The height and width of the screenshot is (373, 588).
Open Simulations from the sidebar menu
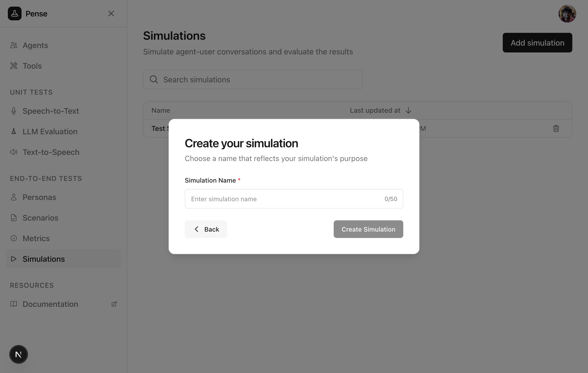(44, 259)
